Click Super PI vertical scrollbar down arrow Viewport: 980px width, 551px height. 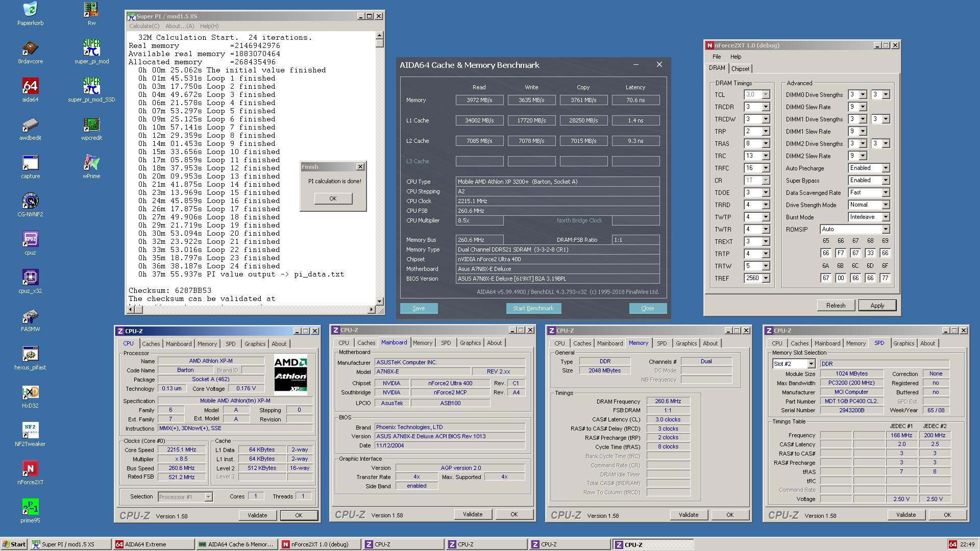[379, 301]
